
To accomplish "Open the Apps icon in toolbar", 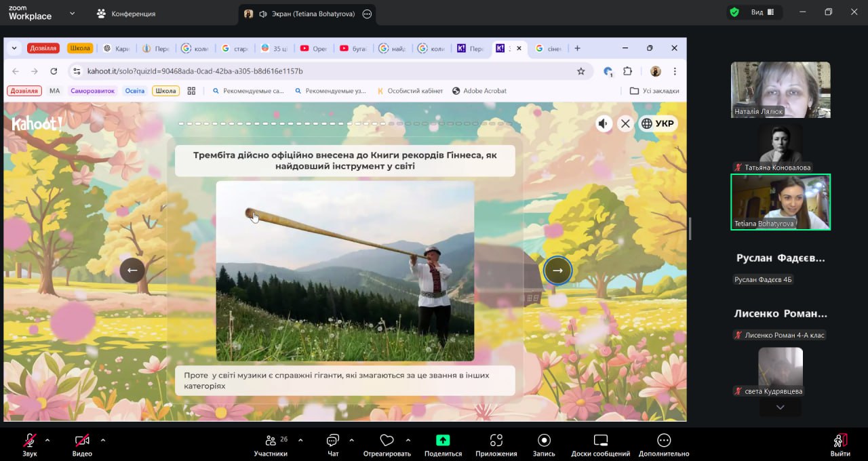I will 496,440.
